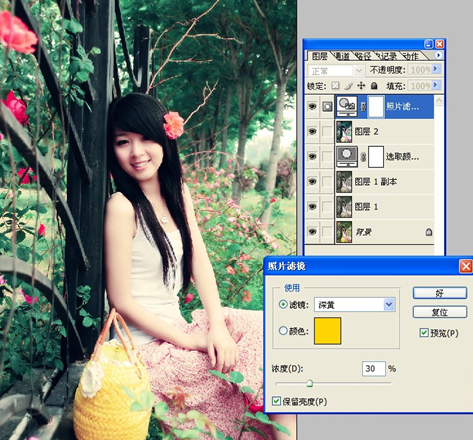
Task: Open the 滤镜 dropdown showing 深黄
Action: [x=355, y=305]
